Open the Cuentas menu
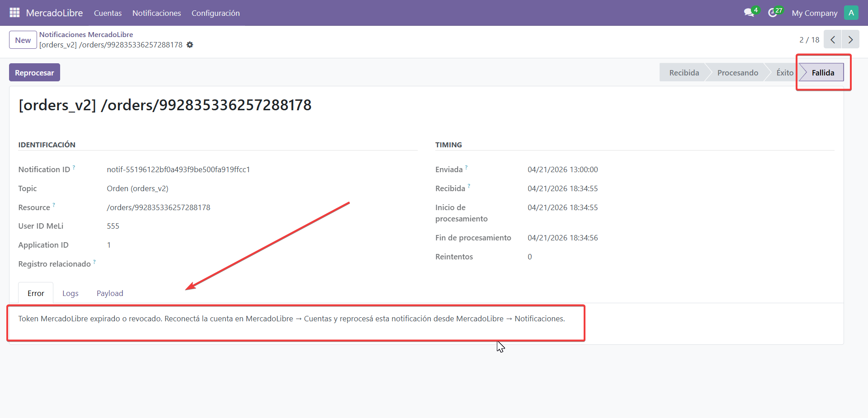 pyautogui.click(x=108, y=13)
